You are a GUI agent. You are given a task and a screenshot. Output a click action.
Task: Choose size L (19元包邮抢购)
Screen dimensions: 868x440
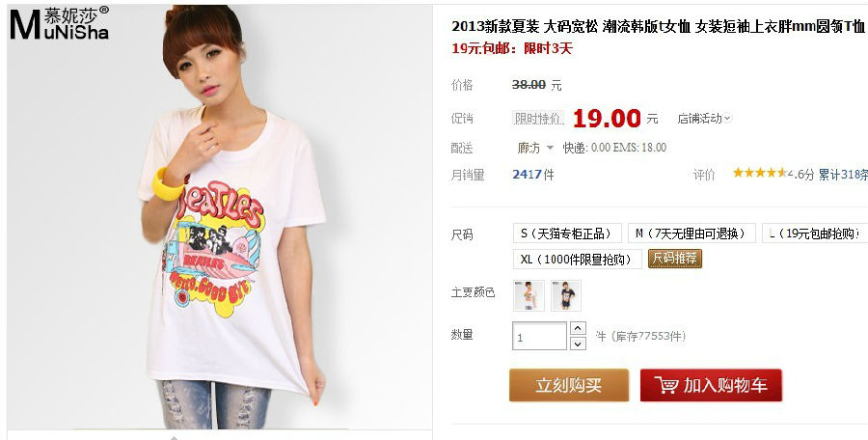pos(815,234)
